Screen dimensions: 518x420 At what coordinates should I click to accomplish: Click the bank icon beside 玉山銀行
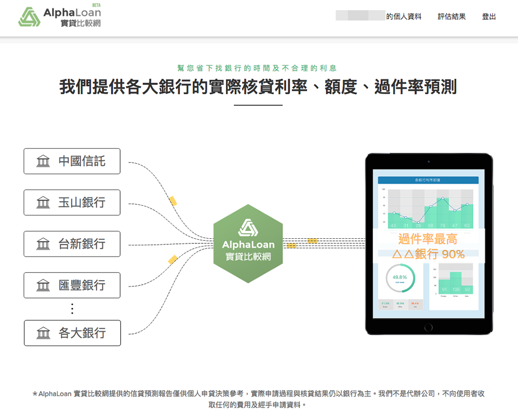tap(43, 202)
